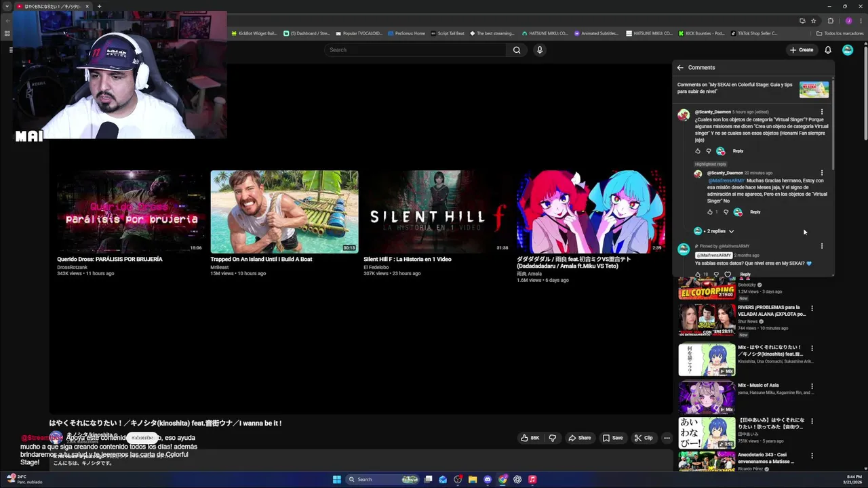The width and height of the screenshot is (868, 488).
Task: Open tab search dropdown in Chrome
Action: [x=7, y=6]
